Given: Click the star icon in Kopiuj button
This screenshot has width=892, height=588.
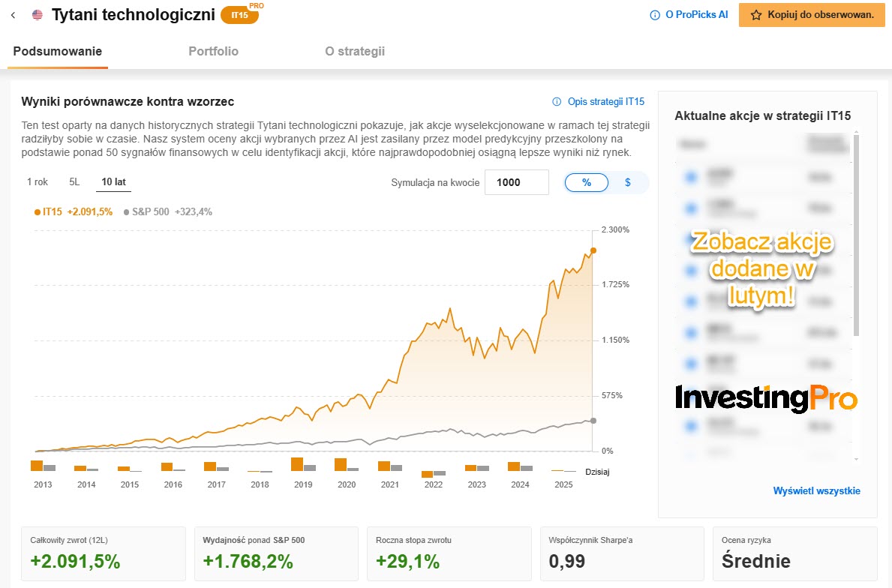Looking at the screenshot, I should pyautogui.click(x=756, y=15).
